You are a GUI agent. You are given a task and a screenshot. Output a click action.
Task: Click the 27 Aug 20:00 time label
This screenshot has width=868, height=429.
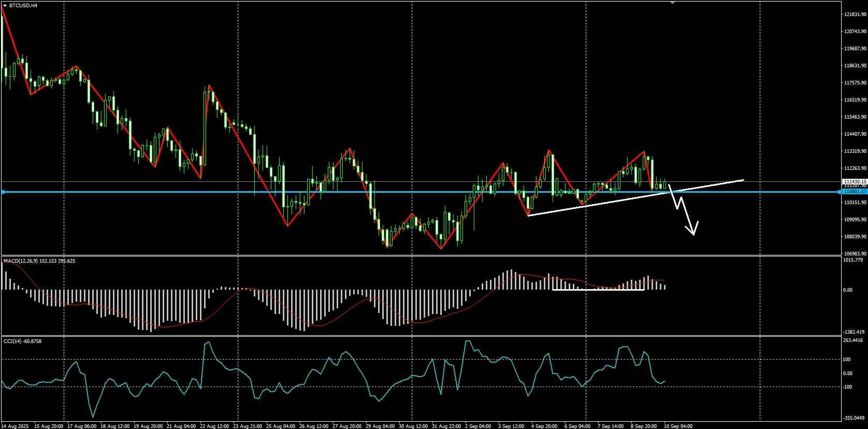click(x=347, y=426)
